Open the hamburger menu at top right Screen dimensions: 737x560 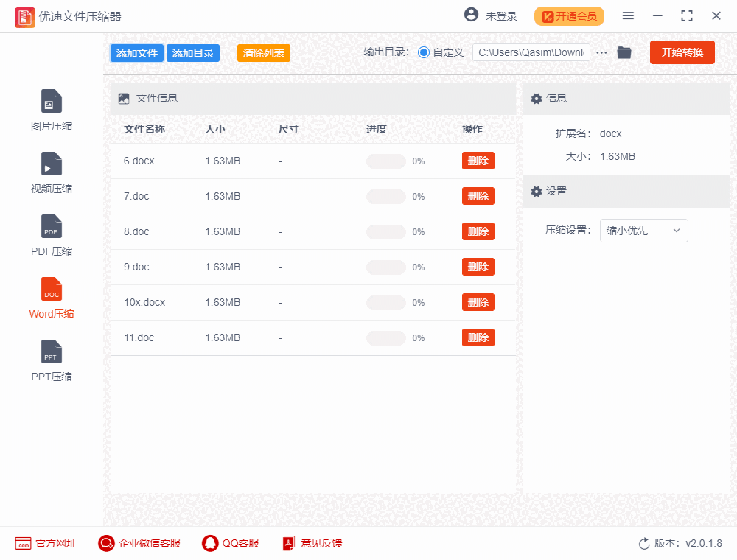(x=629, y=15)
